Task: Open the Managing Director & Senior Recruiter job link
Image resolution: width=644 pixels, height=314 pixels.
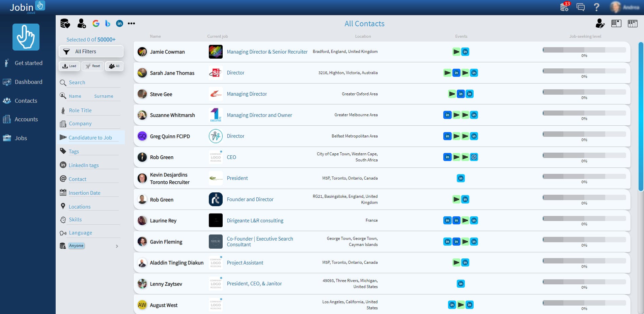Action: 267,52
